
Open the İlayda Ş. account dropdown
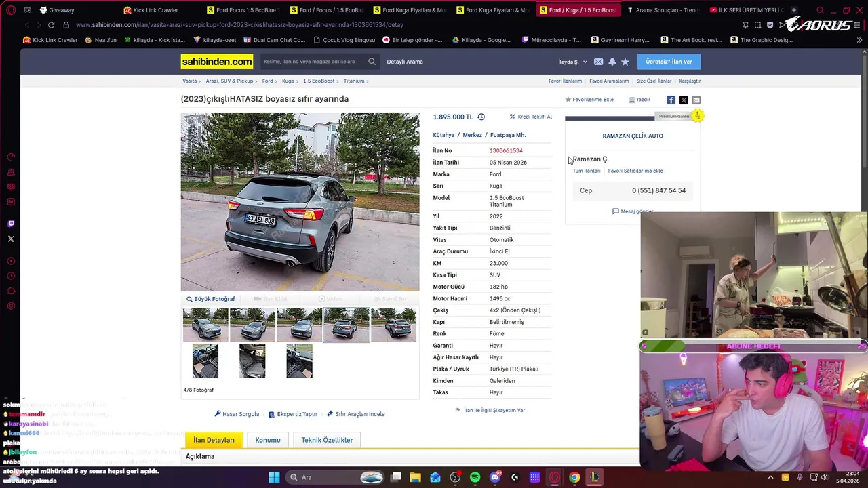572,62
